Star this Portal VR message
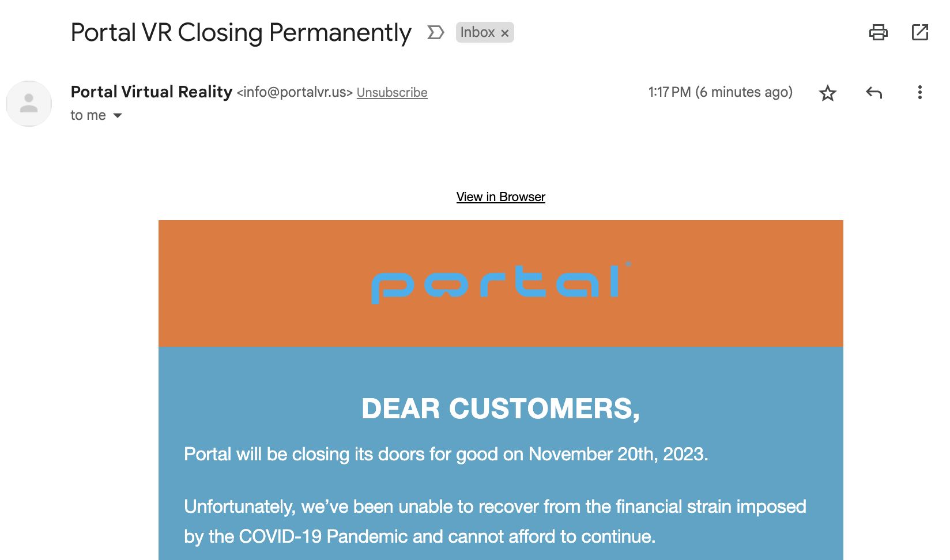Screen dimensions: 950x560 [828, 93]
